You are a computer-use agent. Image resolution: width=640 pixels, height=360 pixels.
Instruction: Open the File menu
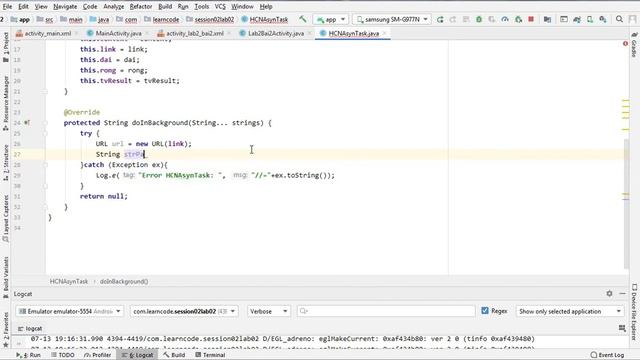[7, 7]
